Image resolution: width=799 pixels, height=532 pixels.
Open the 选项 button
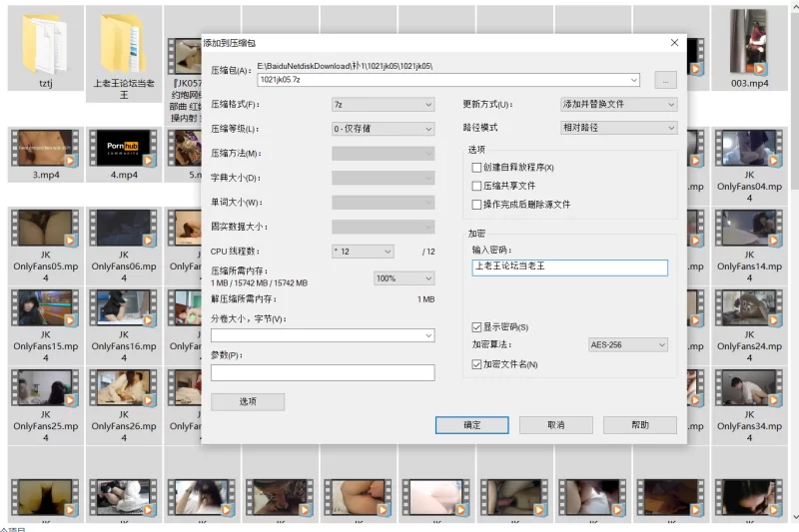pos(248,402)
